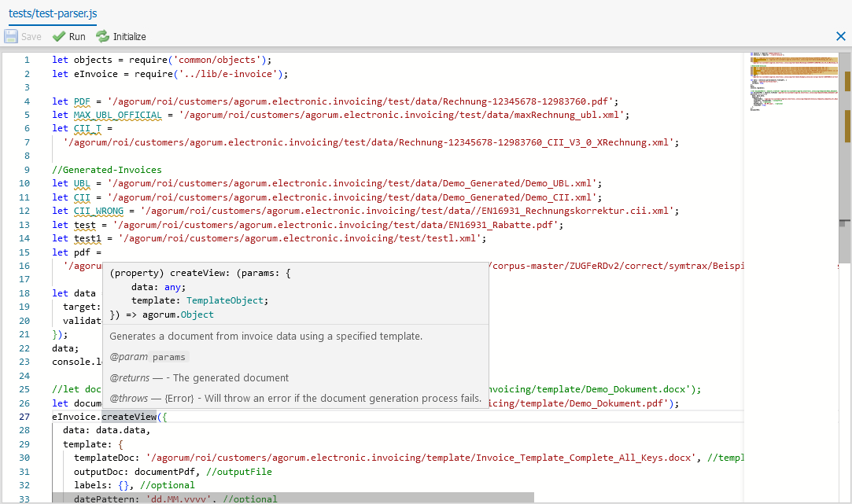Click the tooltip description about document generation

pos(266,337)
